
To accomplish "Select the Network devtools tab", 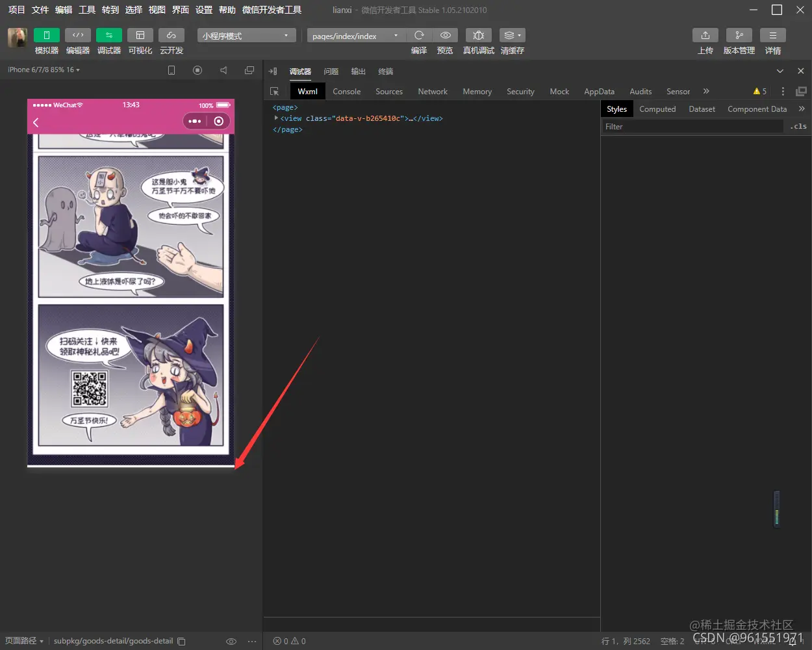I will (x=433, y=92).
